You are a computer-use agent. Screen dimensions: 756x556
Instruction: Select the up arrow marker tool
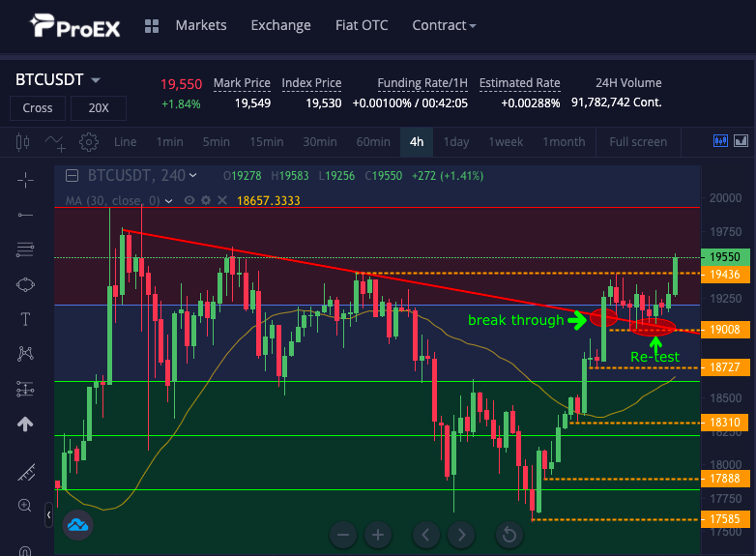point(25,424)
